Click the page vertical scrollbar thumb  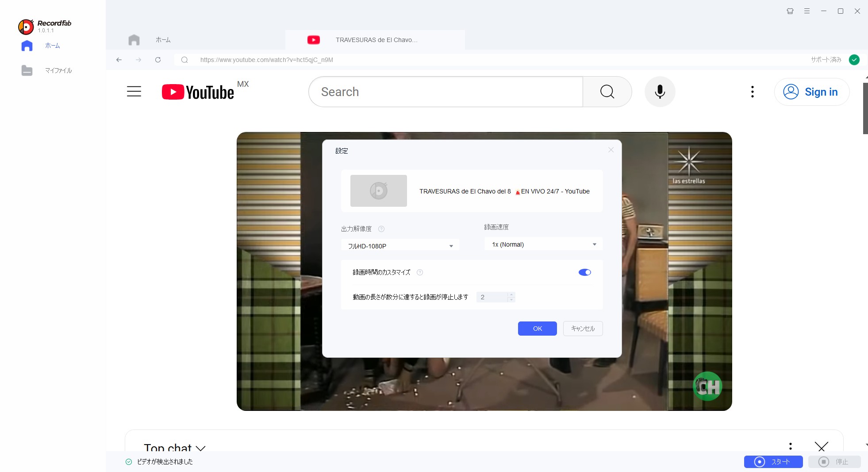click(x=865, y=108)
